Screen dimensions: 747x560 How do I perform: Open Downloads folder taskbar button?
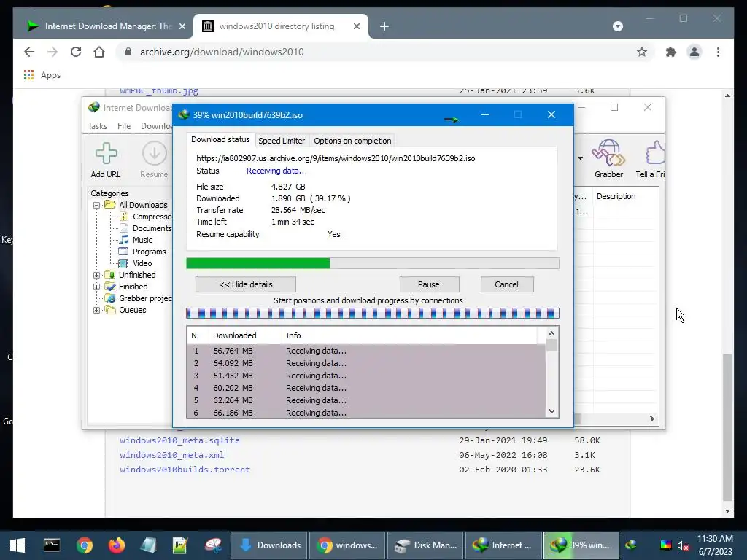click(x=270, y=545)
